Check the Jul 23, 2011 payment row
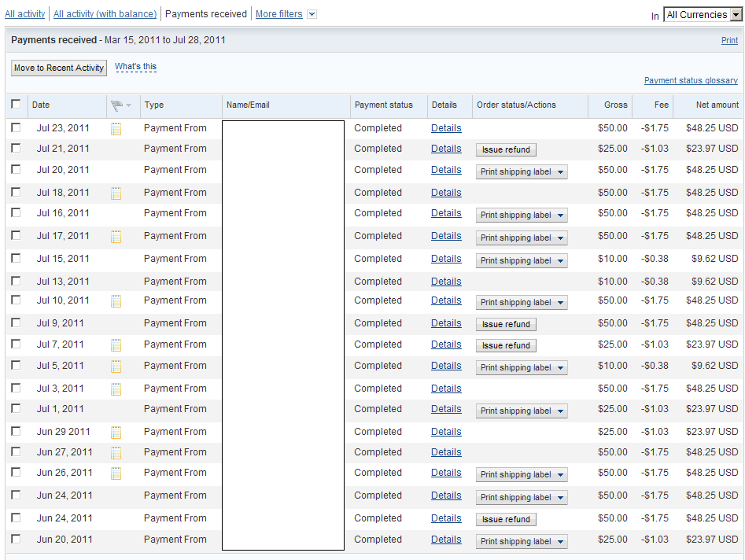The height and width of the screenshot is (560, 745). pyautogui.click(x=17, y=127)
